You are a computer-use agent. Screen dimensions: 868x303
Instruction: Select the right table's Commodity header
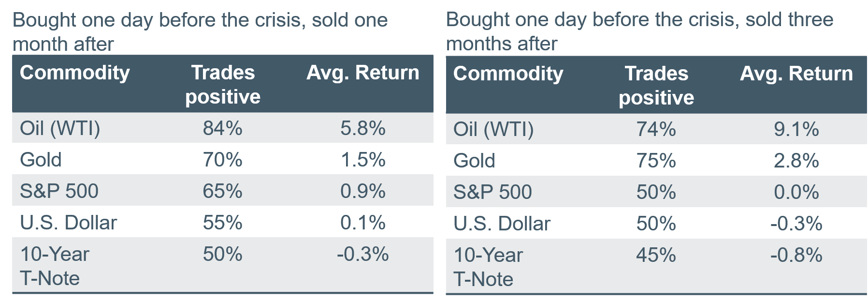[508, 74]
